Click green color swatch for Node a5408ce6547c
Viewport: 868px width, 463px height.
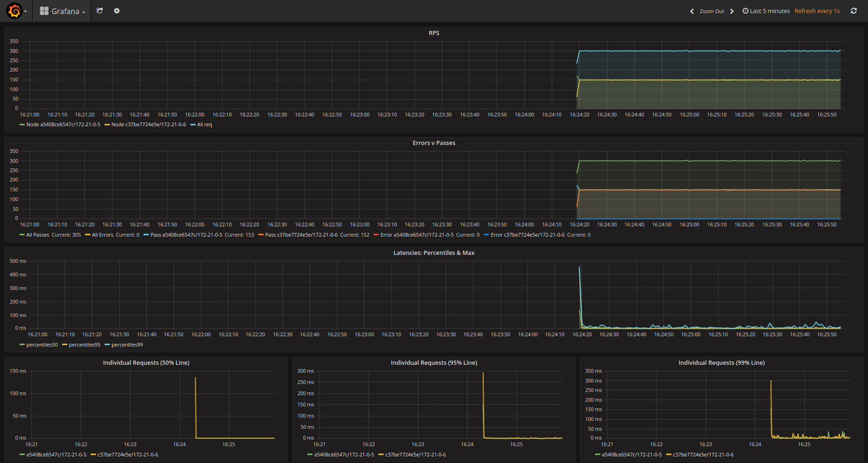click(x=22, y=125)
